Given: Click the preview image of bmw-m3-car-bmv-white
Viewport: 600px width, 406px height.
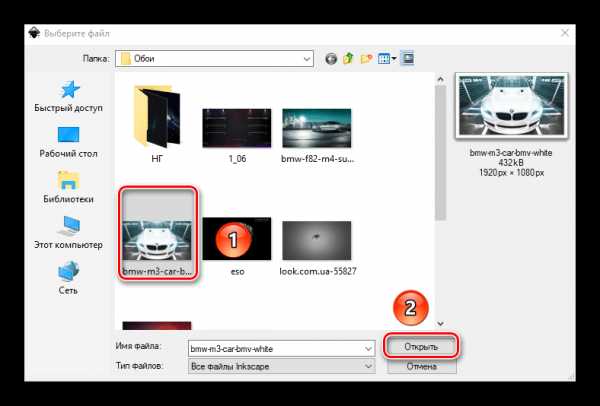Looking at the screenshot, I should [512, 106].
